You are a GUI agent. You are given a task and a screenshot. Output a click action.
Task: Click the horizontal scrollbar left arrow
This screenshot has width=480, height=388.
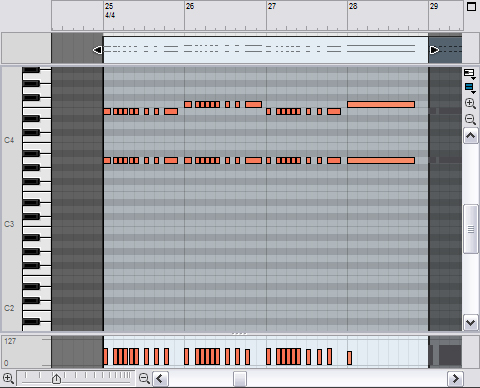tap(160, 379)
